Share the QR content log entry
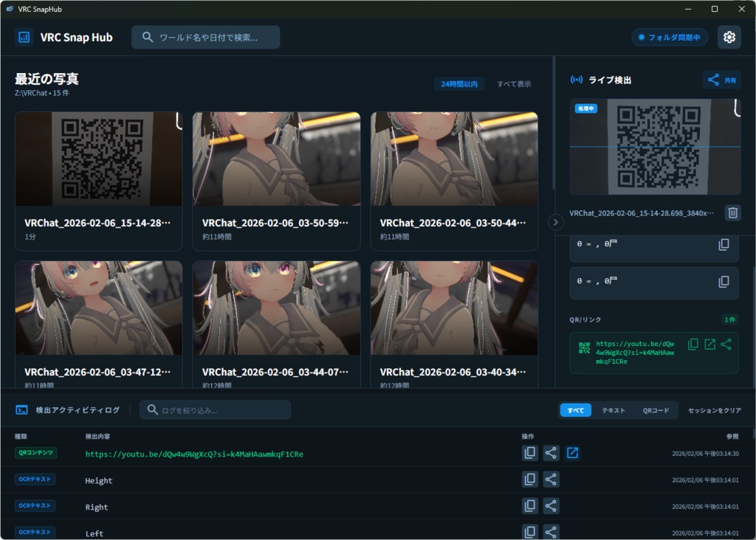756x540 pixels. pyautogui.click(x=551, y=453)
